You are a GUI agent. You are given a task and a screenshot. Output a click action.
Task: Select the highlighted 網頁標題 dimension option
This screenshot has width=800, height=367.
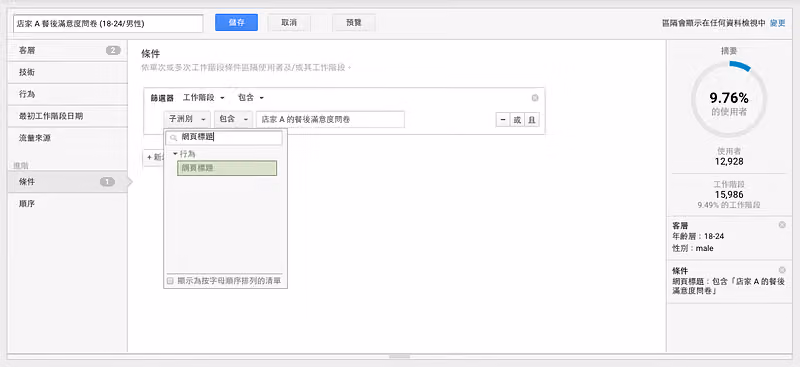coord(227,168)
